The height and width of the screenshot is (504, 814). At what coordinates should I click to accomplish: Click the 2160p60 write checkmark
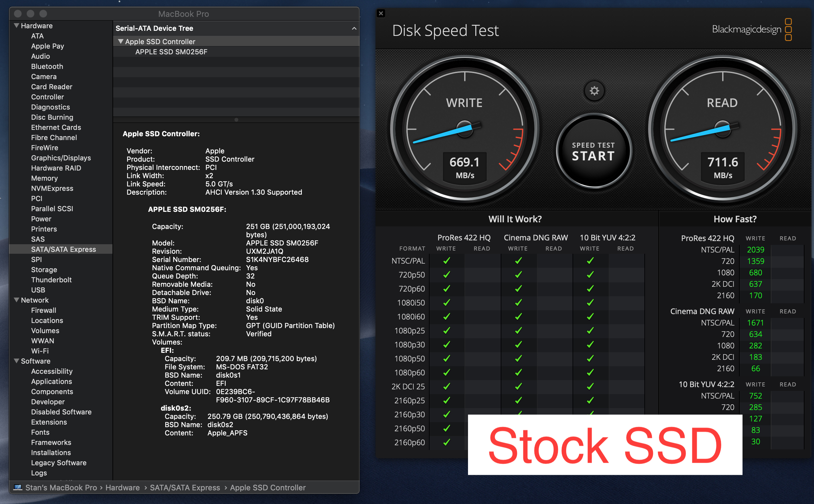446,442
